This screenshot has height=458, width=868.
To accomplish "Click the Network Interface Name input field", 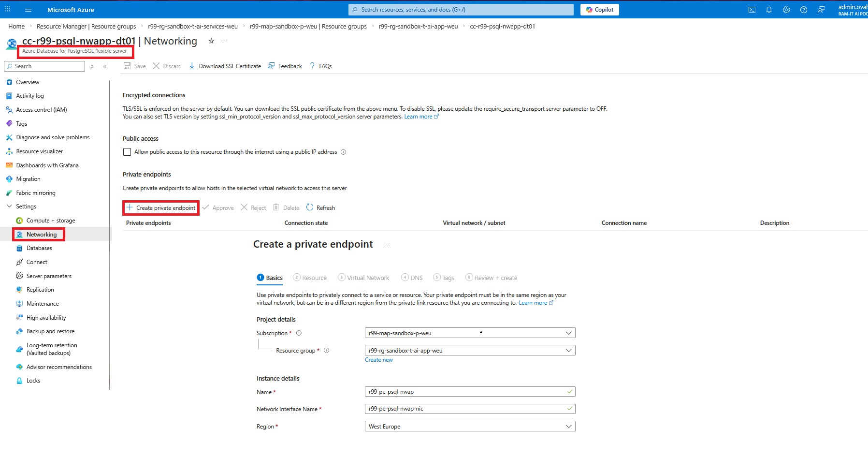I will tap(469, 409).
